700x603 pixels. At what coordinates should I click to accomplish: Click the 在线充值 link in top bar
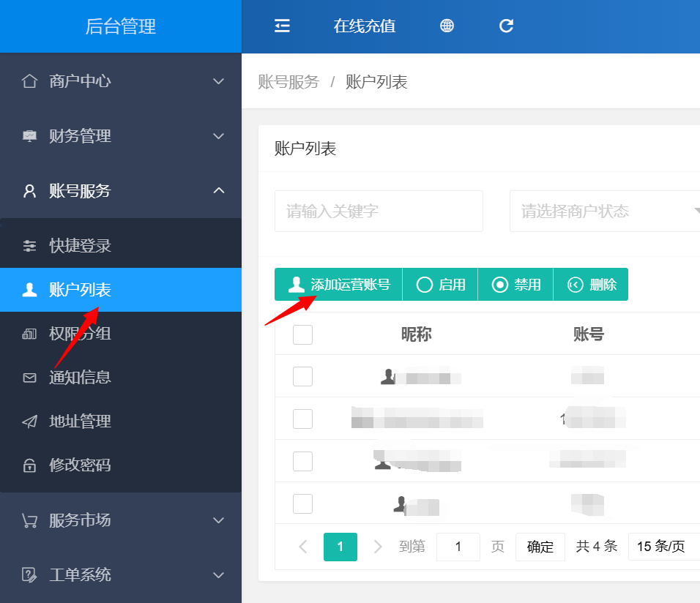pyautogui.click(x=365, y=26)
